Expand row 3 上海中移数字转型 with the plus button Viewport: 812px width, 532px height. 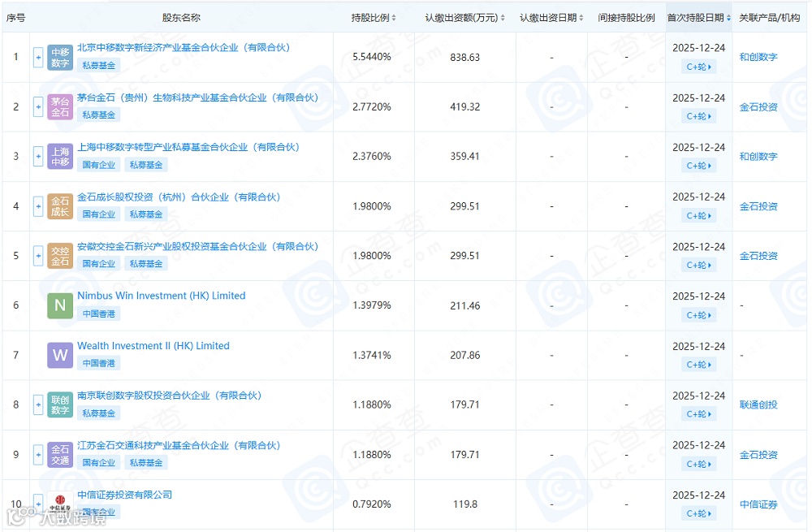tap(38, 157)
